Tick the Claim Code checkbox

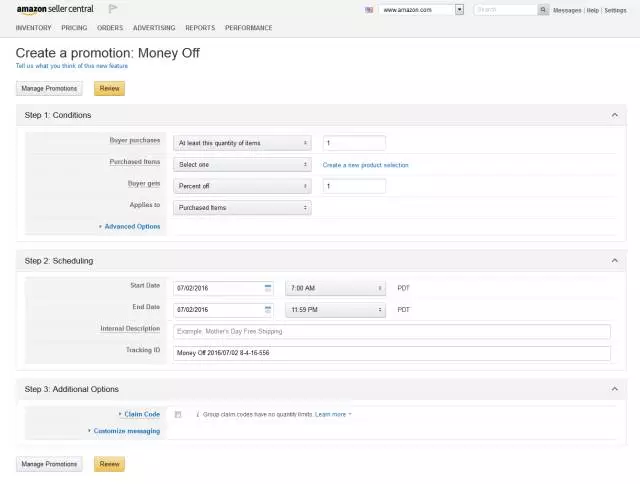click(178, 415)
